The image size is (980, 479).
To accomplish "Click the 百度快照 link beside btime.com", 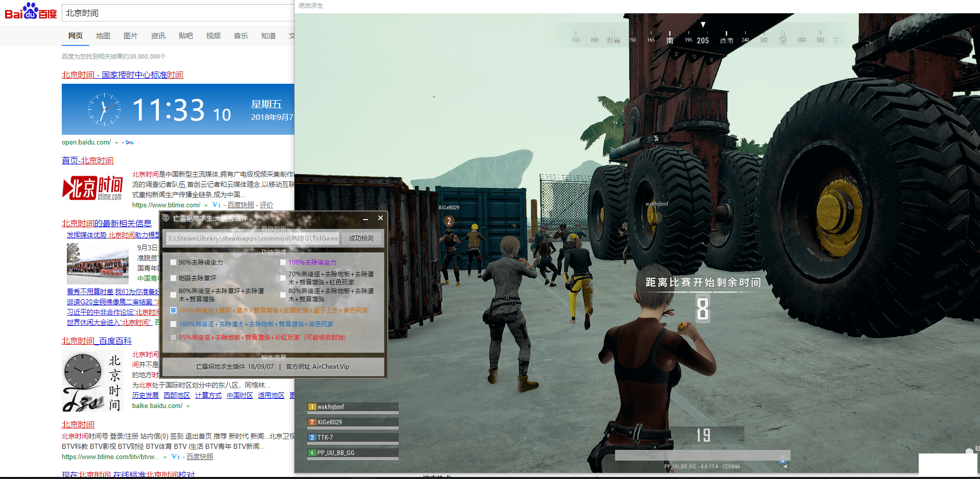I will tap(241, 205).
